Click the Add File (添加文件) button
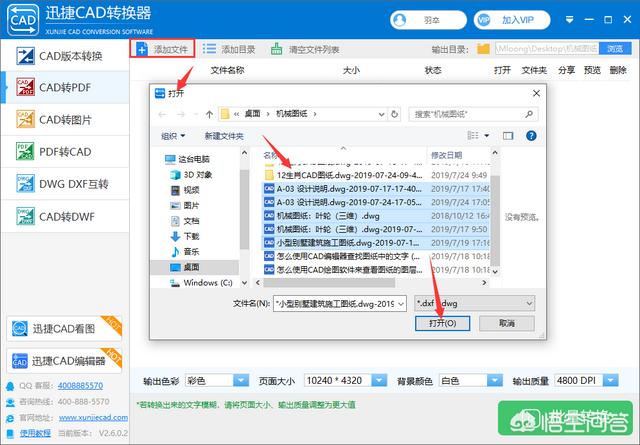The height and width of the screenshot is (445, 640). click(x=162, y=49)
